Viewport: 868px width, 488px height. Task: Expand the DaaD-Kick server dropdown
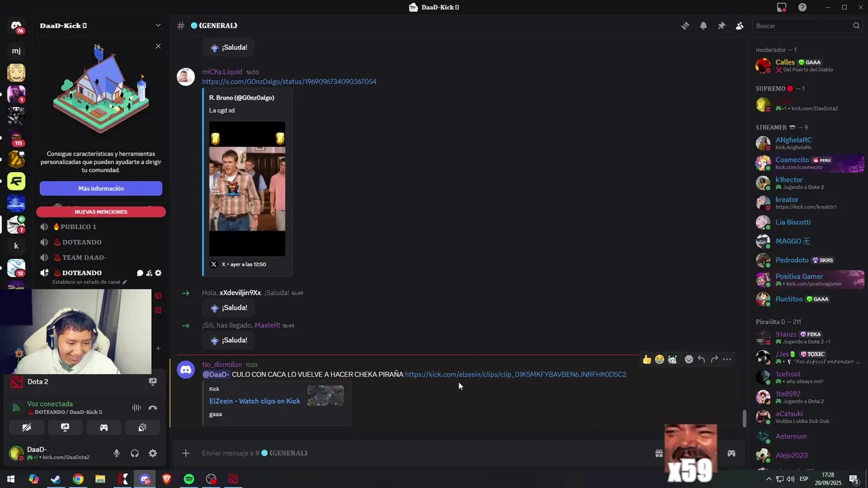point(158,26)
